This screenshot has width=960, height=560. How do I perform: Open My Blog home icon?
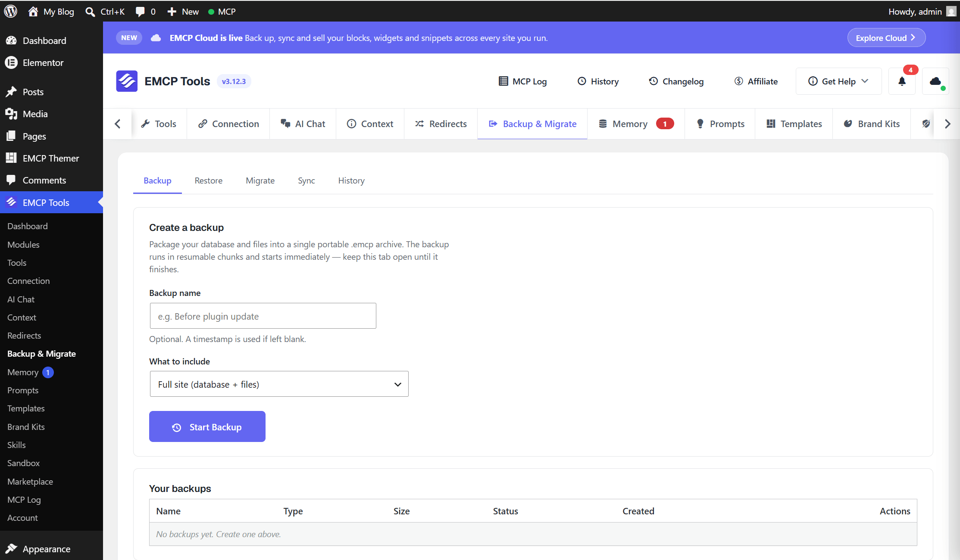[33, 11]
